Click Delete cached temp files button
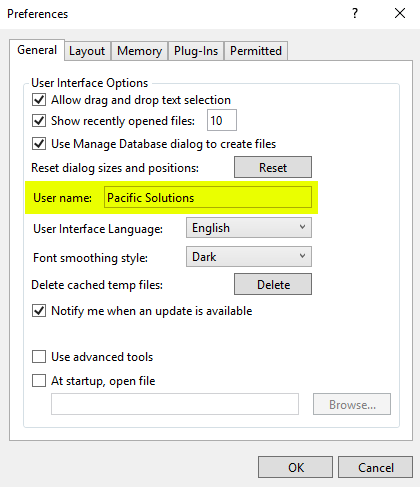This screenshot has height=487, width=420. tap(273, 284)
